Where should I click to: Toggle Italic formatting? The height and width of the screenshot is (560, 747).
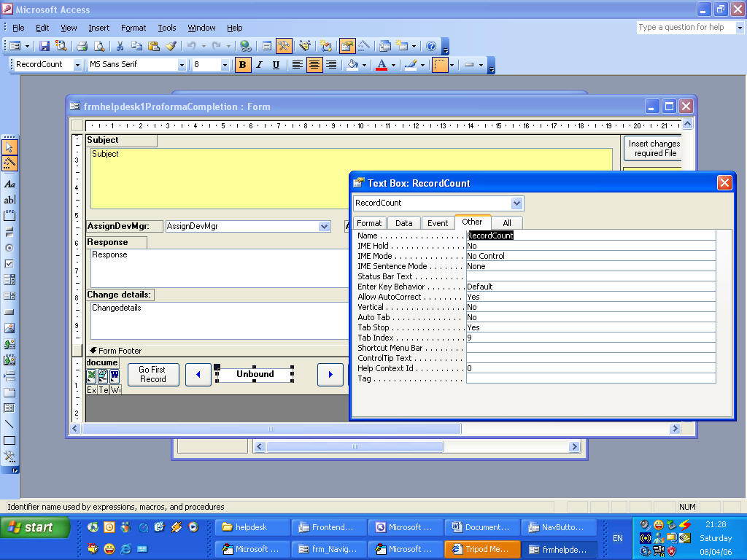(259, 65)
